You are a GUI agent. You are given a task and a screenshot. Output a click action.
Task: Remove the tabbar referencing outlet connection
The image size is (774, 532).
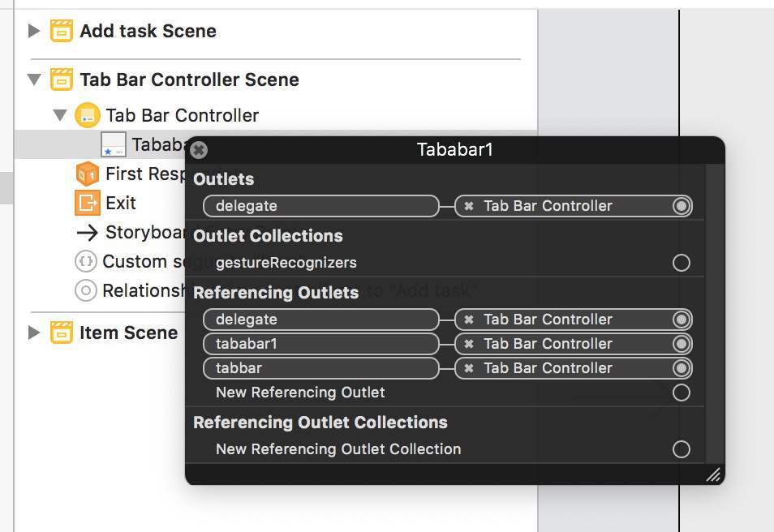pos(469,368)
